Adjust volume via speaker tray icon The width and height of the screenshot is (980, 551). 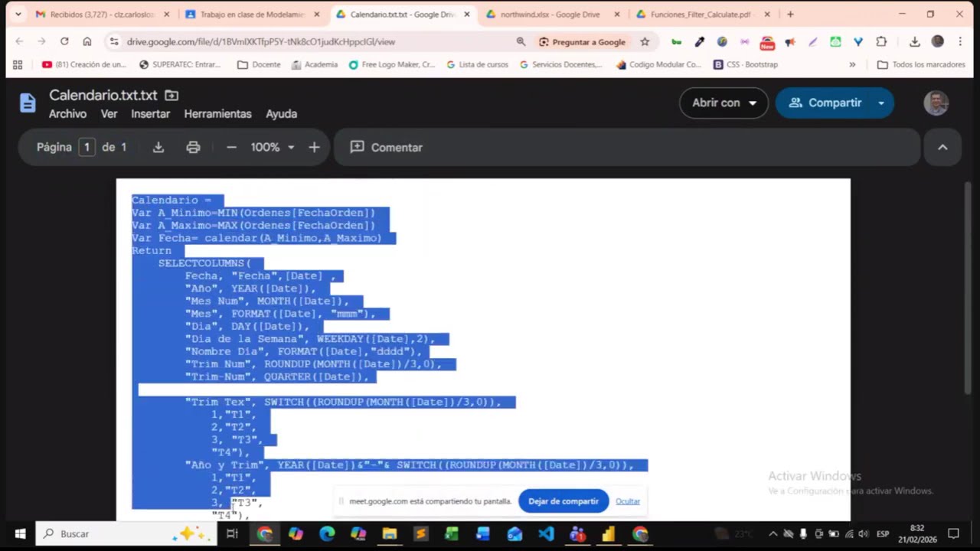point(864,533)
